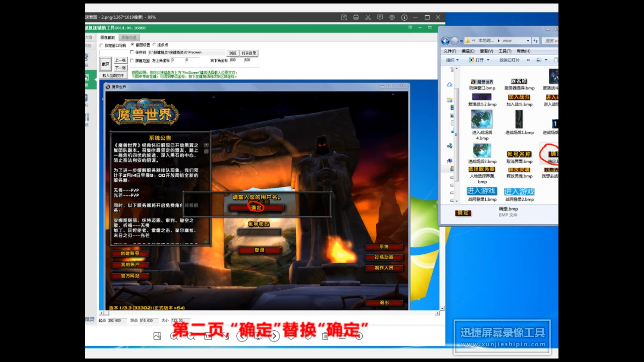Click the print icon in viewer title bar

356,17
